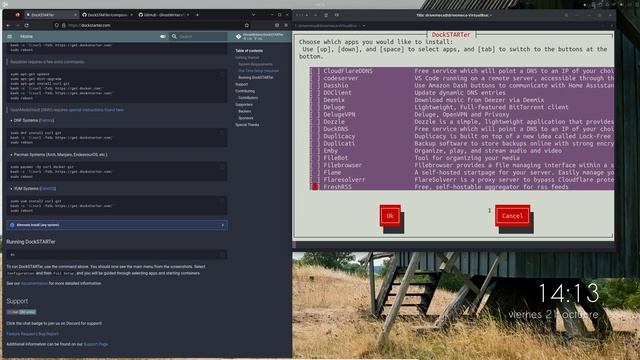The width and height of the screenshot is (640, 360).
Task: Copy the Pacman install code block
Action: tap(222, 167)
